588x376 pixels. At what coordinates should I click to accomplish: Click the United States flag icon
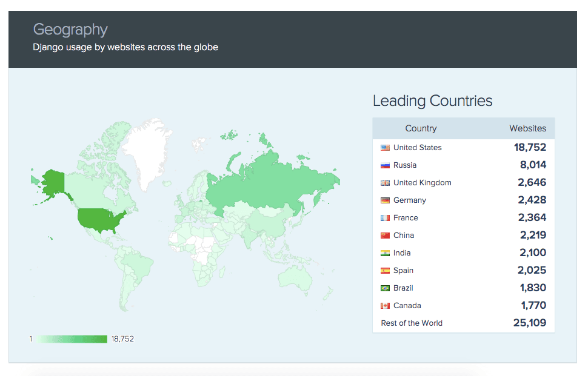pos(385,148)
